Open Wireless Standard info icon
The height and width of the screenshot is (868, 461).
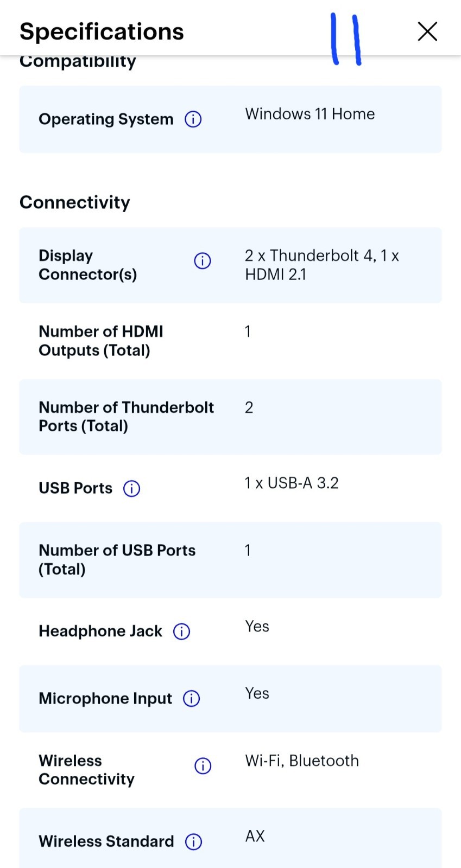[x=194, y=841]
